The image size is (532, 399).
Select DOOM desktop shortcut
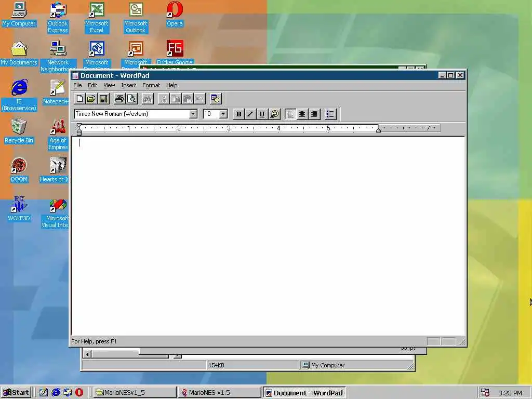click(x=19, y=170)
